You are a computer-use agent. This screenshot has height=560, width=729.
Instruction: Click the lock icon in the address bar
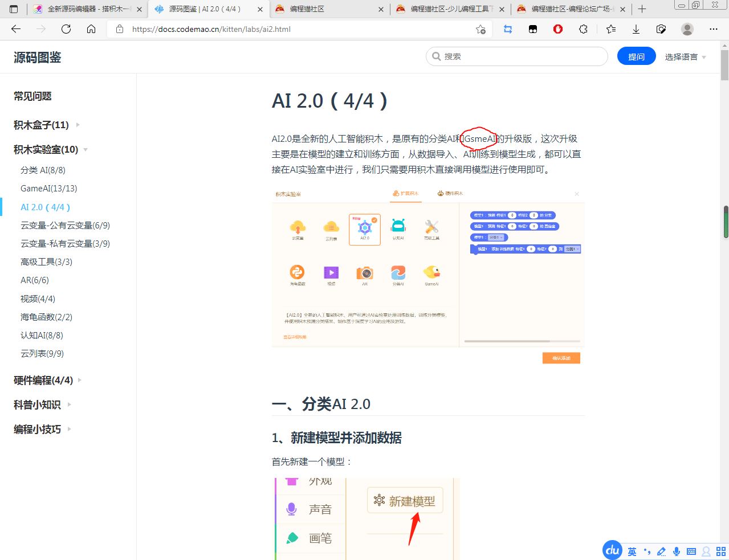120,29
